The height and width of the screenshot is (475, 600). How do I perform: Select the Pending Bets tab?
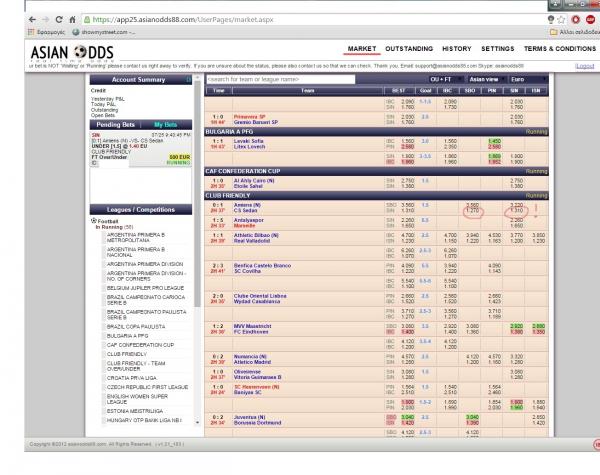[115, 125]
